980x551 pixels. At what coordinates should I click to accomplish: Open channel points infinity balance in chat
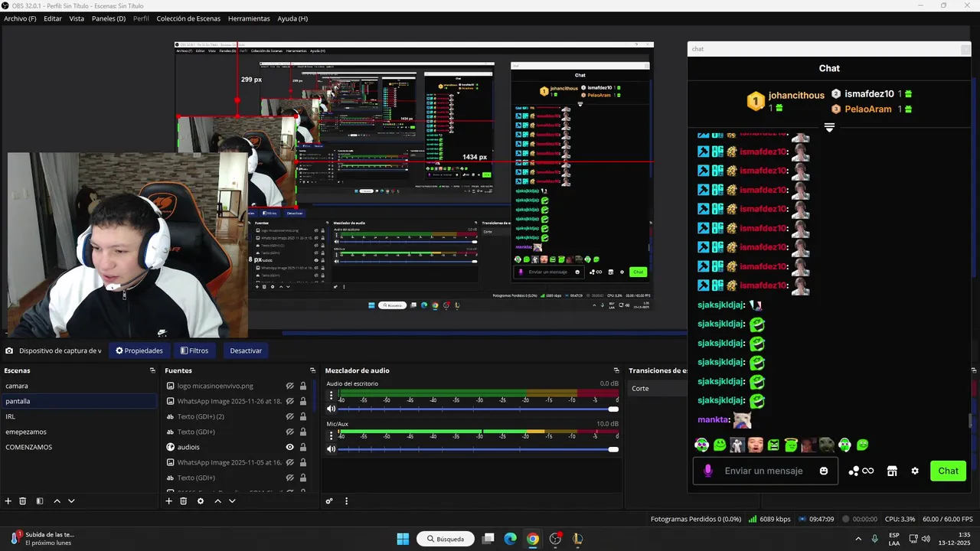(861, 471)
